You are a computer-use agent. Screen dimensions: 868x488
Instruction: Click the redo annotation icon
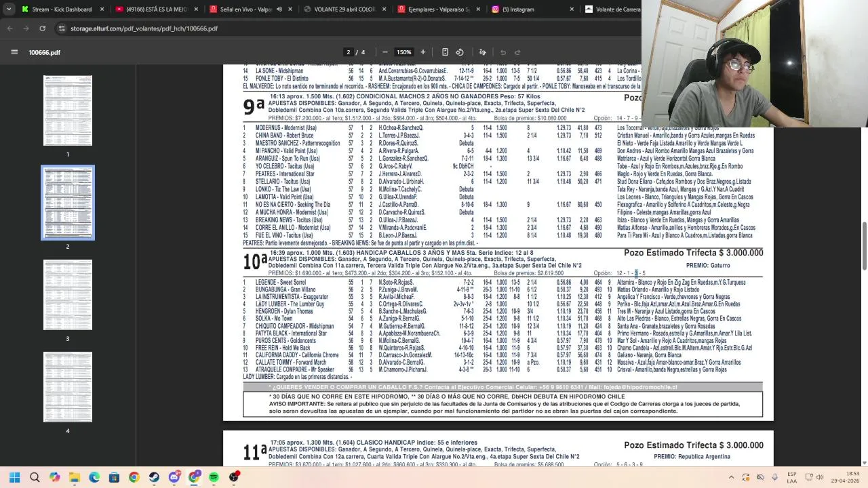tap(517, 52)
